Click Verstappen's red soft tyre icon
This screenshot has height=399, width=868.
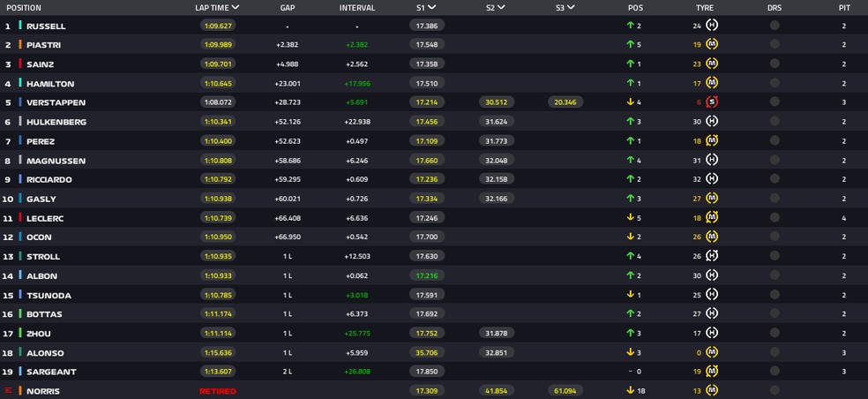712,102
